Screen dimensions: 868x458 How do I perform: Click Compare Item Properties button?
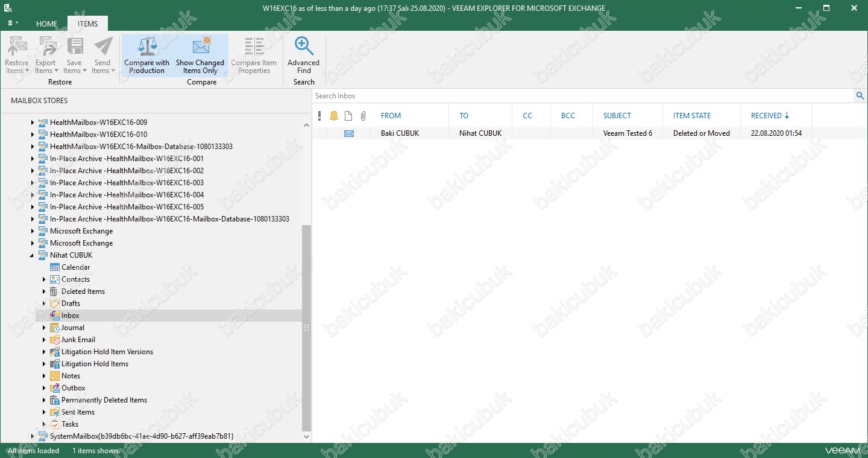(x=254, y=55)
